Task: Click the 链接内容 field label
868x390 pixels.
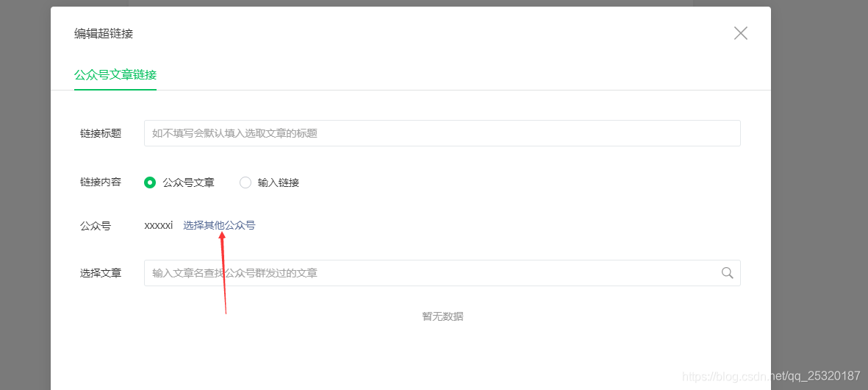Action: [100, 182]
